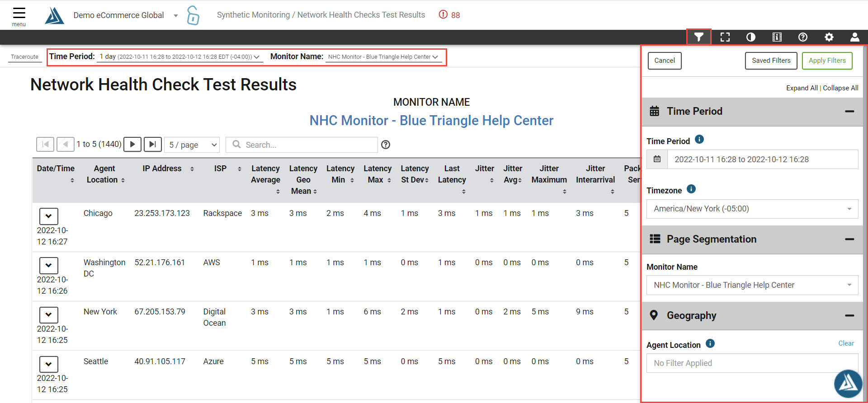Open Monitor Name dropdown in filter panel
This screenshot has width=868, height=403.
click(x=752, y=285)
